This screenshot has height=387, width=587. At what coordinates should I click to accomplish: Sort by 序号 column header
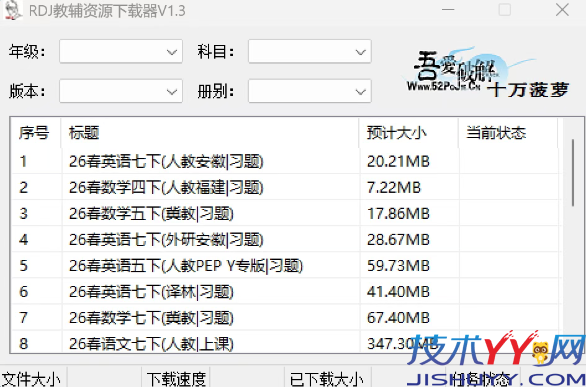(x=35, y=133)
